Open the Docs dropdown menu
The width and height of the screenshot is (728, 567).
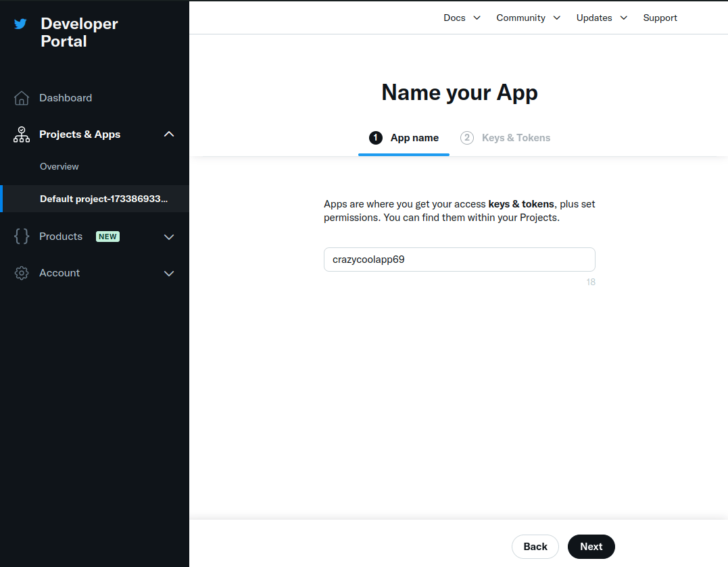[462, 18]
